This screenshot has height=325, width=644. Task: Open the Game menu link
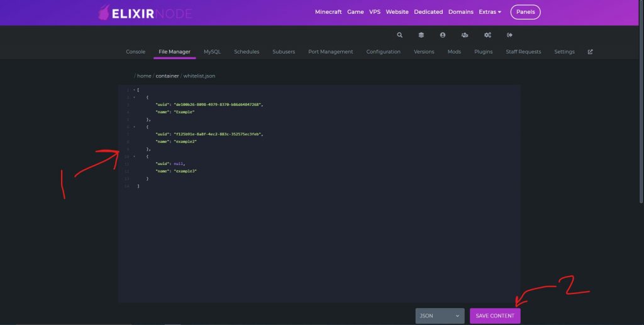355,12
